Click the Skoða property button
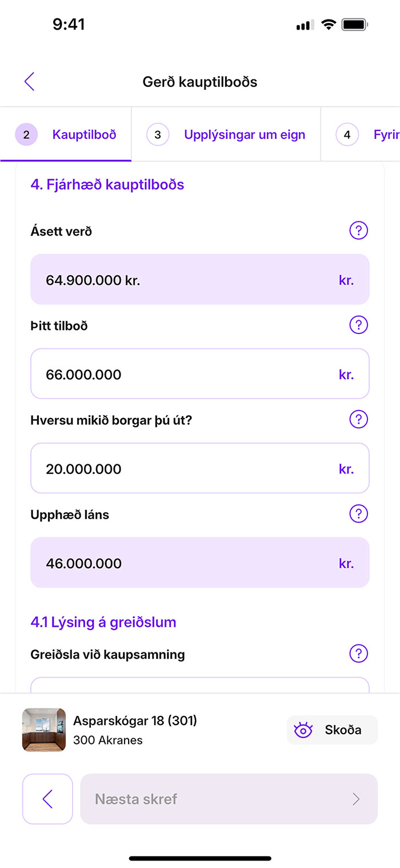The height and width of the screenshot is (868, 400). click(332, 730)
